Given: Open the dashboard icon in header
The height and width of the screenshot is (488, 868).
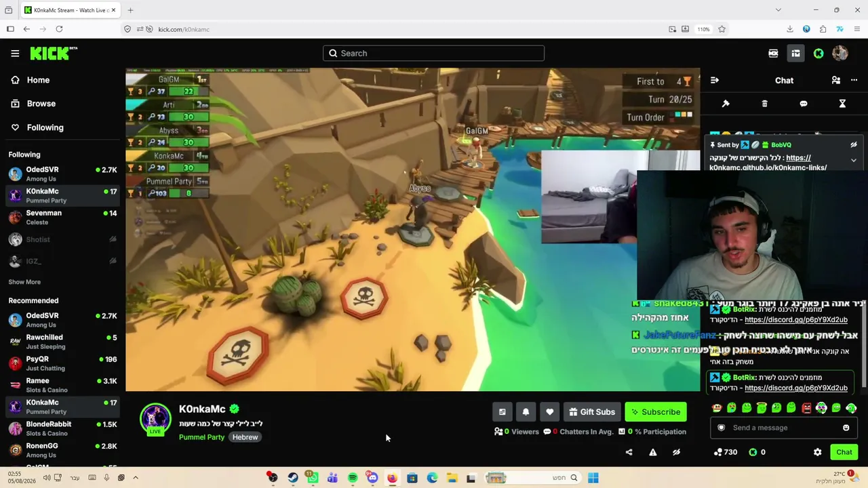Looking at the screenshot, I should point(795,54).
